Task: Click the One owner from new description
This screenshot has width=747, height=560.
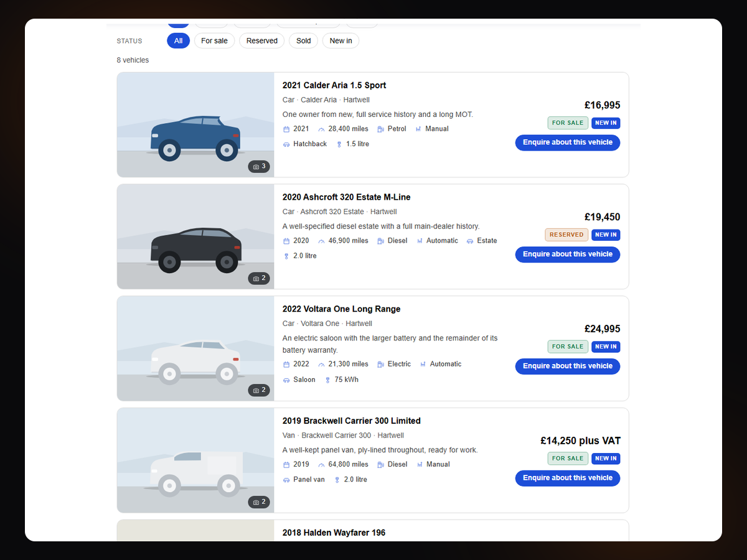Action: point(378,114)
